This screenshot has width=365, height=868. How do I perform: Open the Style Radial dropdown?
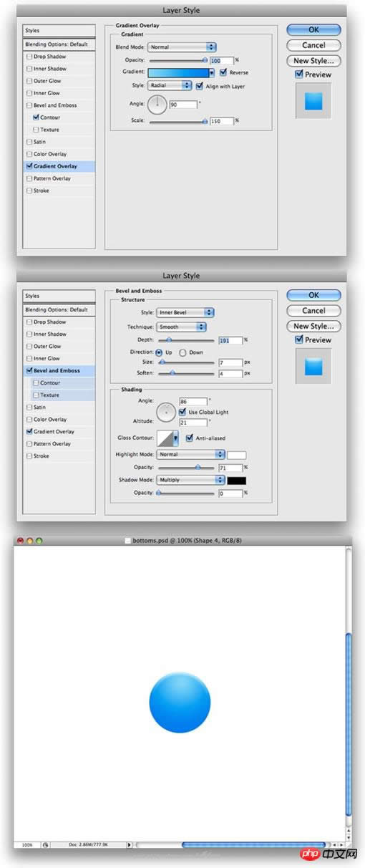click(x=170, y=85)
